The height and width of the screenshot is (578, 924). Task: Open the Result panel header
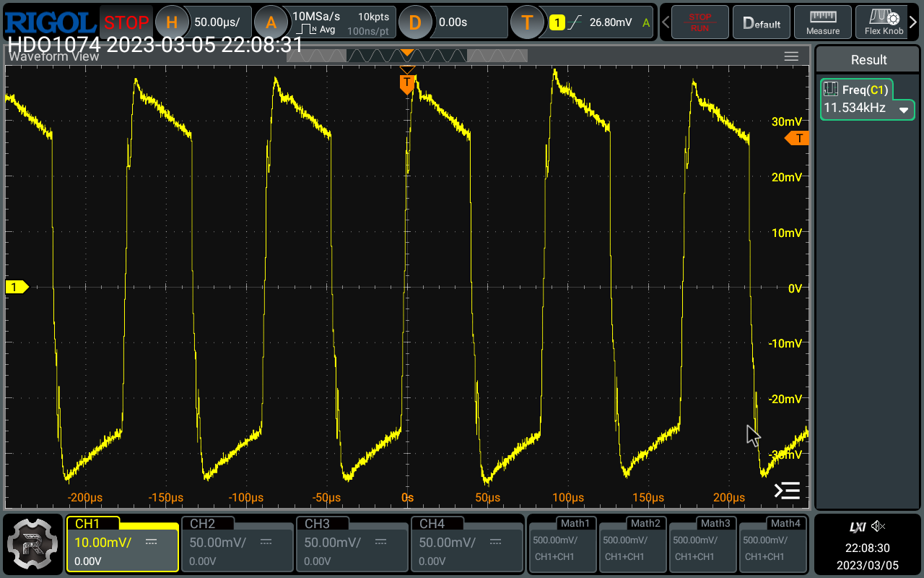pyautogui.click(x=868, y=60)
